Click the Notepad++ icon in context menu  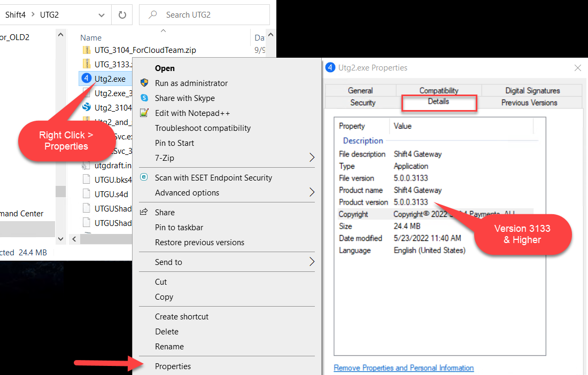click(x=144, y=113)
